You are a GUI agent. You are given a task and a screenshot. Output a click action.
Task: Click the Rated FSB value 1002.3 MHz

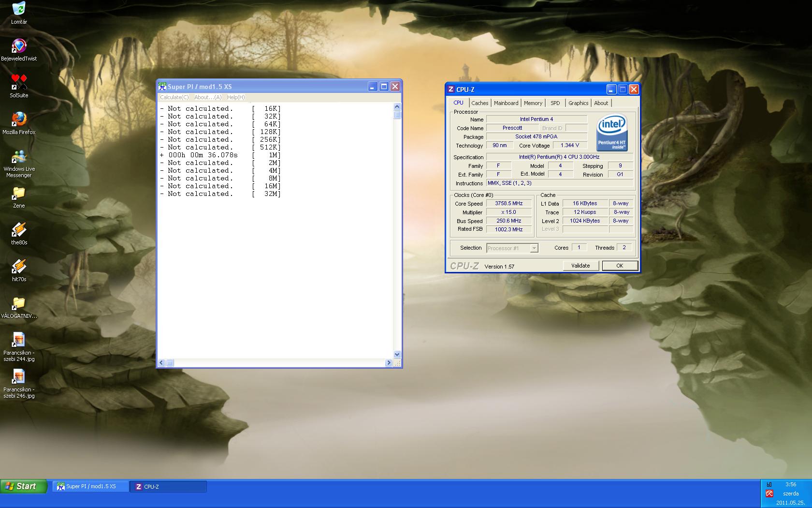click(509, 230)
